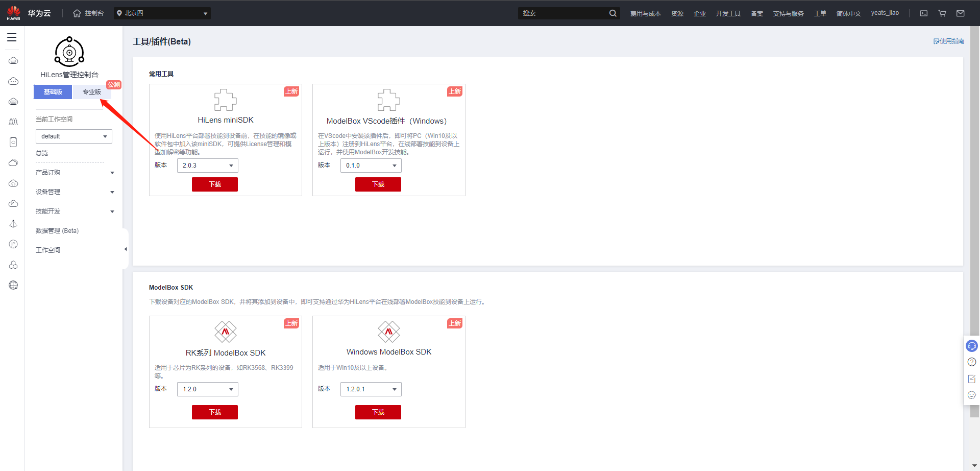This screenshot has height=471, width=980.
Task: Open Windows SDK version 1.2.0.1 dropdown
Action: click(371, 389)
